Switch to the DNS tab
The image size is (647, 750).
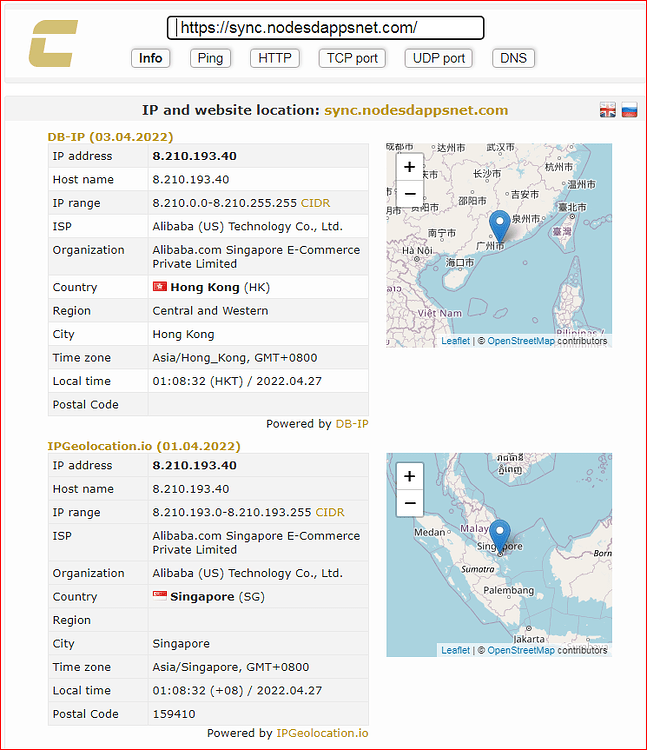(x=513, y=58)
